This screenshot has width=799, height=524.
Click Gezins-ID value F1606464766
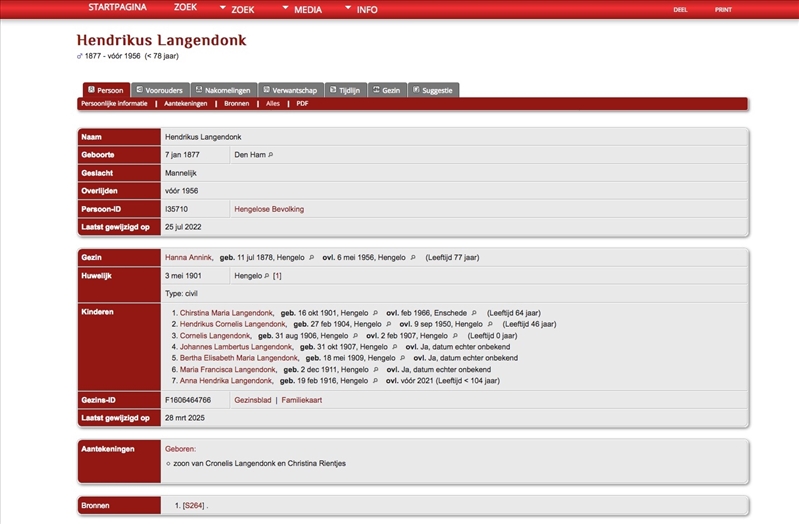[x=188, y=400]
